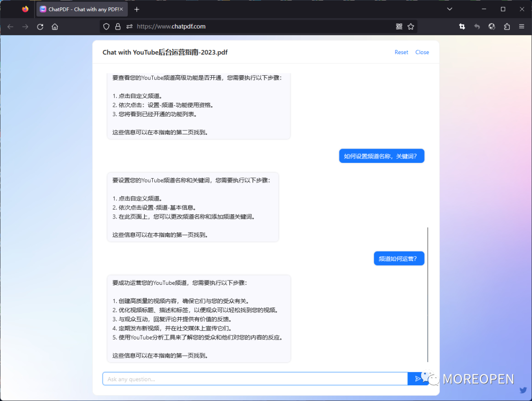Click the undo arrow toolbar icon

477,27
